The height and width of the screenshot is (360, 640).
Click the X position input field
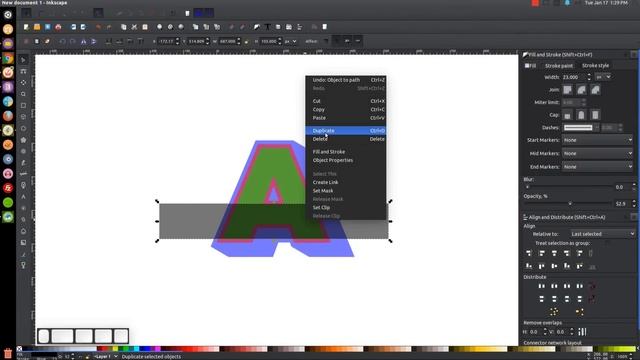pos(168,41)
